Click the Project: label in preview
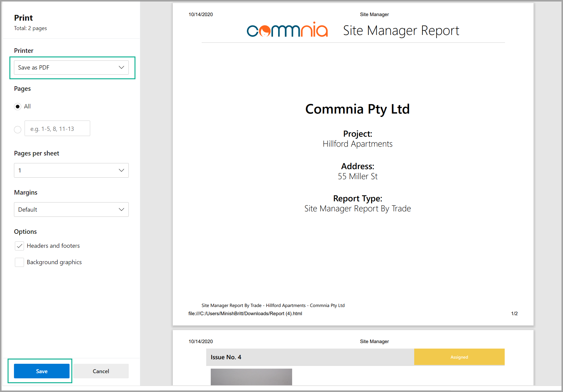Screen dimensions: 563x392 point(357,134)
